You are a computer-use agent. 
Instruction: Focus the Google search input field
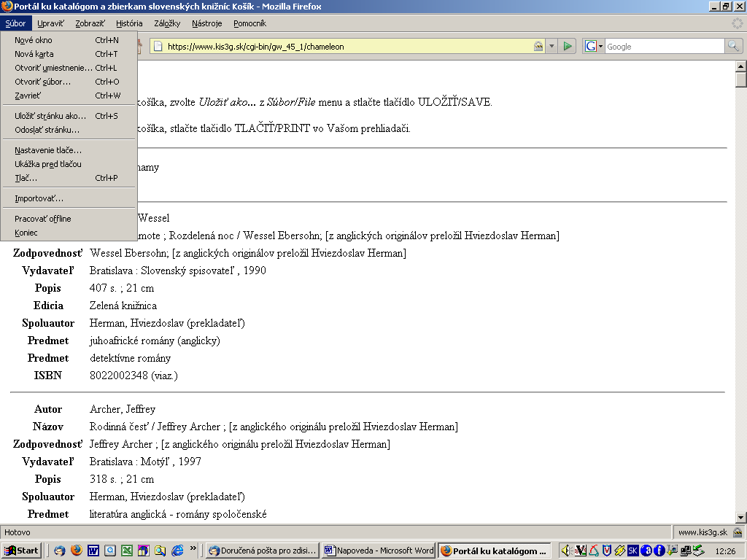664,46
